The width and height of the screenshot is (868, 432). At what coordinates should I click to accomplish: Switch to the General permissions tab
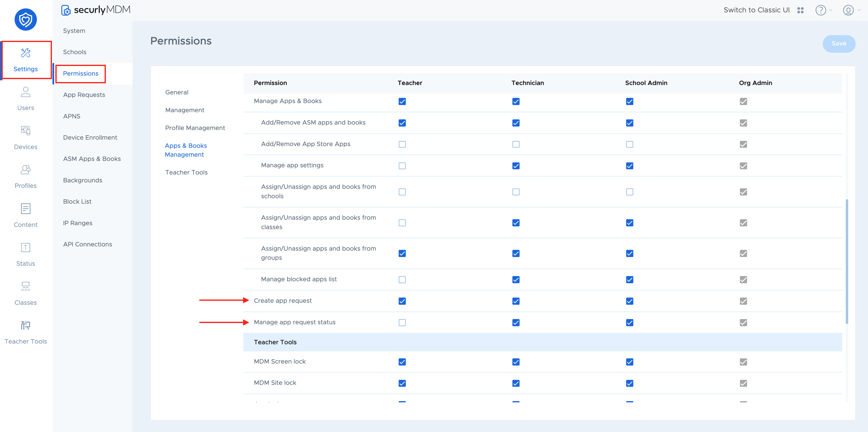click(177, 92)
